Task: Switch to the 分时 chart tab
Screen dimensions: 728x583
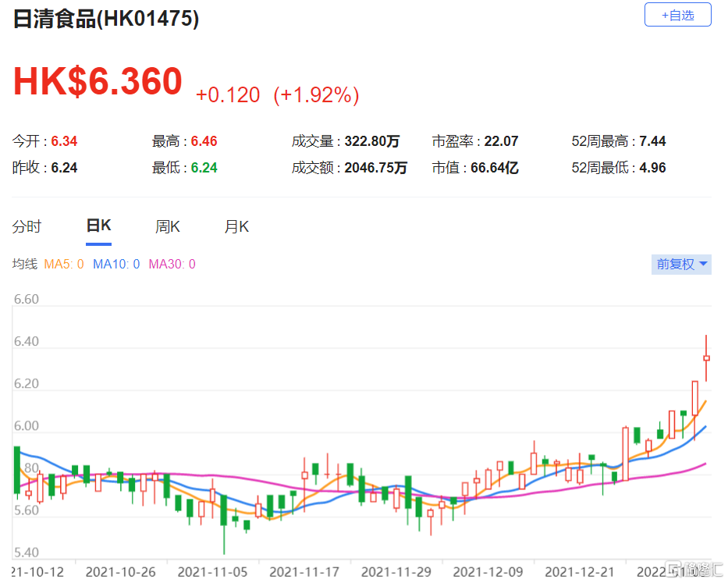Action: [27, 227]
